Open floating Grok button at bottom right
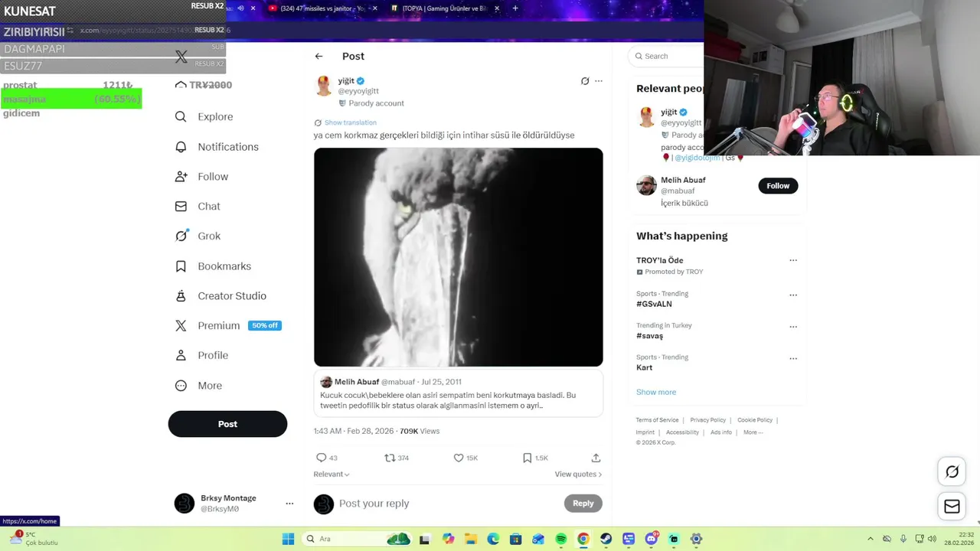980x551 pixels. pyautogui.click(x=952, y=472)
